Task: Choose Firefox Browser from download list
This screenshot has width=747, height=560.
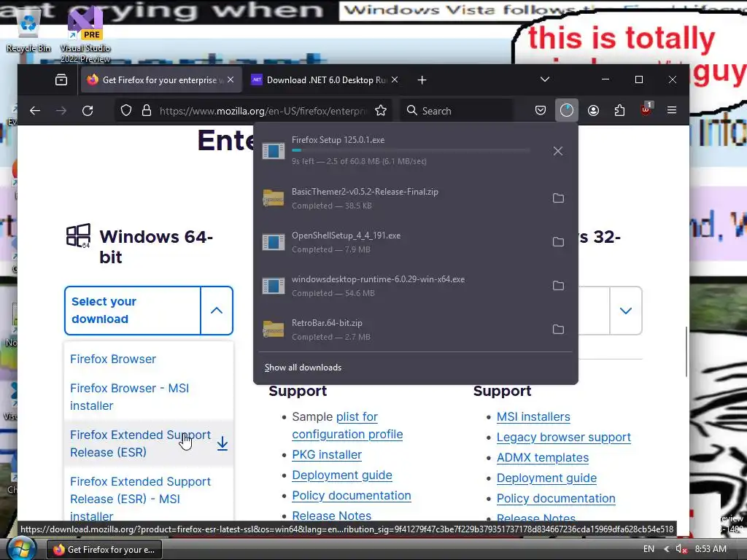Action: pos(113,359)
